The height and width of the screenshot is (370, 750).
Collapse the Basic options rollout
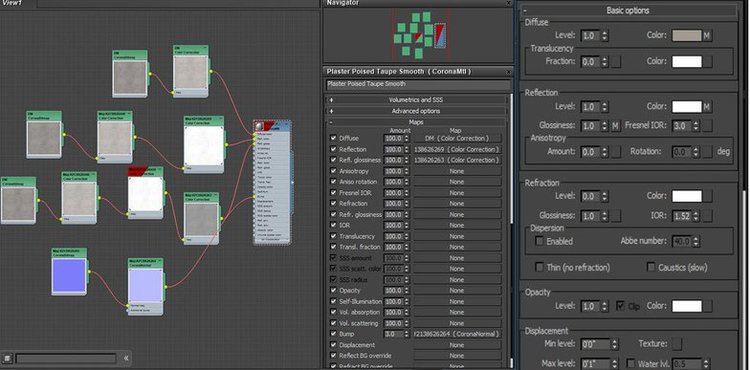628,11
